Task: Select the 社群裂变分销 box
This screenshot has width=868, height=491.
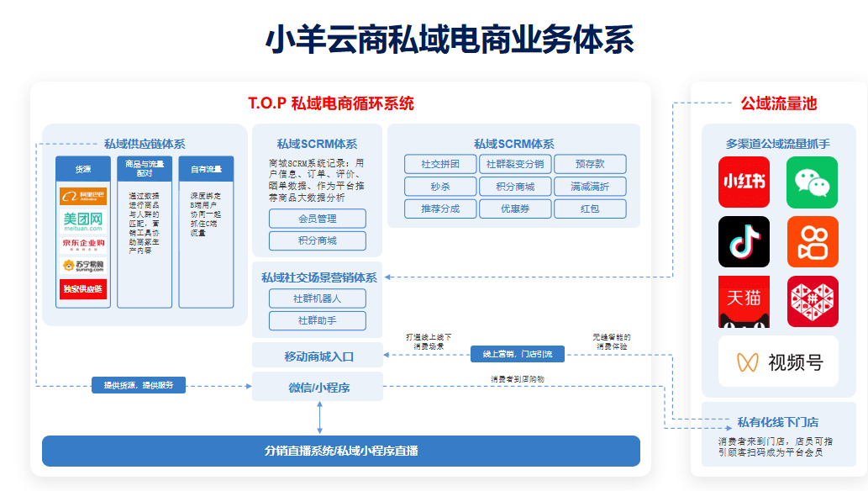Action: [515, 164]
